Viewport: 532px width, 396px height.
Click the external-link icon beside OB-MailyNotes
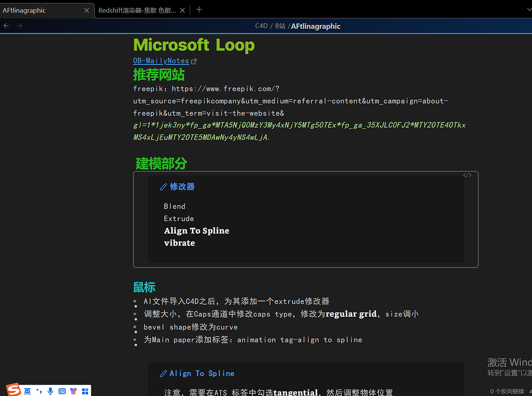[194, 61]
